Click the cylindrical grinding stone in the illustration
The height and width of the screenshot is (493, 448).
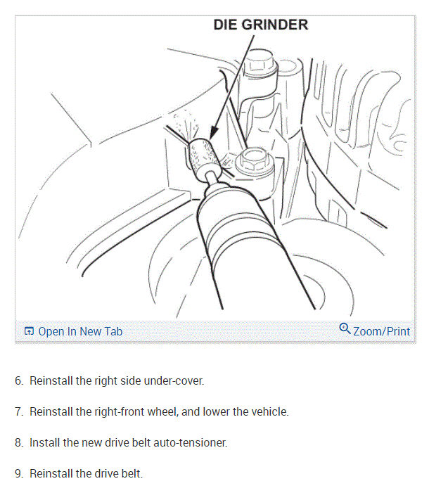[x=204, y=158]
